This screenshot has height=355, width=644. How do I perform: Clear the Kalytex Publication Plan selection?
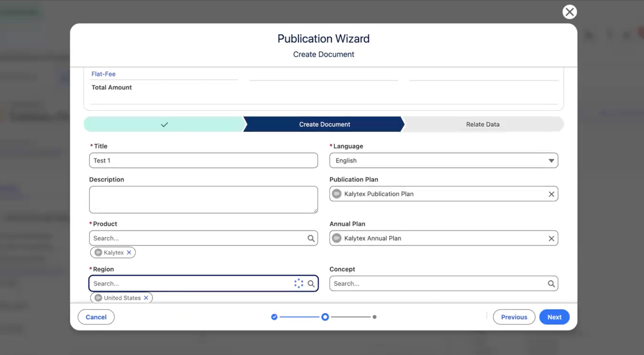(x=551, y=194)
